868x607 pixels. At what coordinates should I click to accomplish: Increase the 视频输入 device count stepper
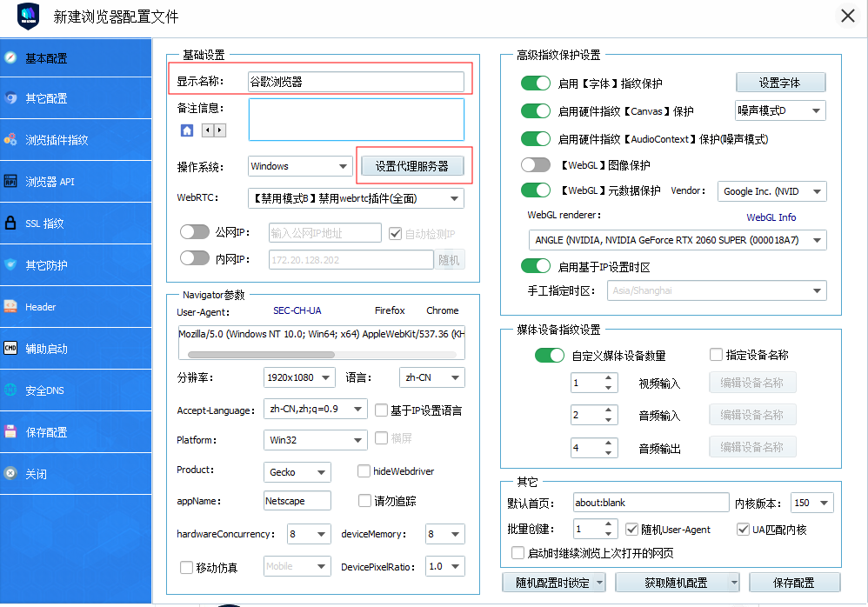[608, 378]
